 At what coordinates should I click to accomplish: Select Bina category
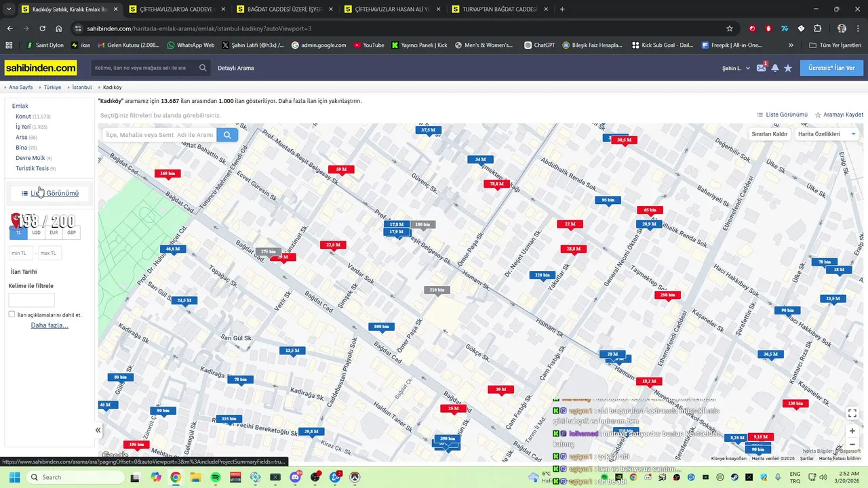pos(21,147)
